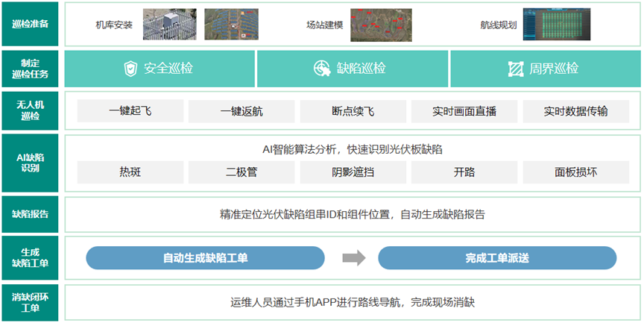Screen dimensions: 644x323
Task: Select the 热斑 defect type
Action: click(130, 172)
